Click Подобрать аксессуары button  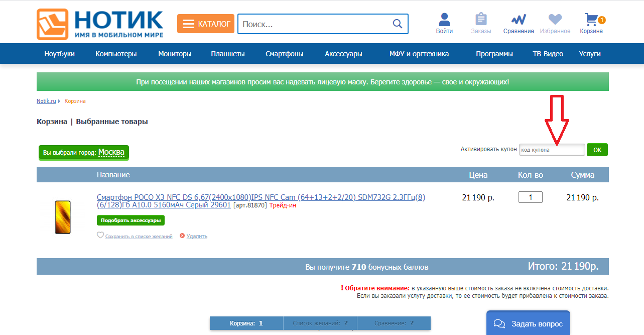click(131, 220)
